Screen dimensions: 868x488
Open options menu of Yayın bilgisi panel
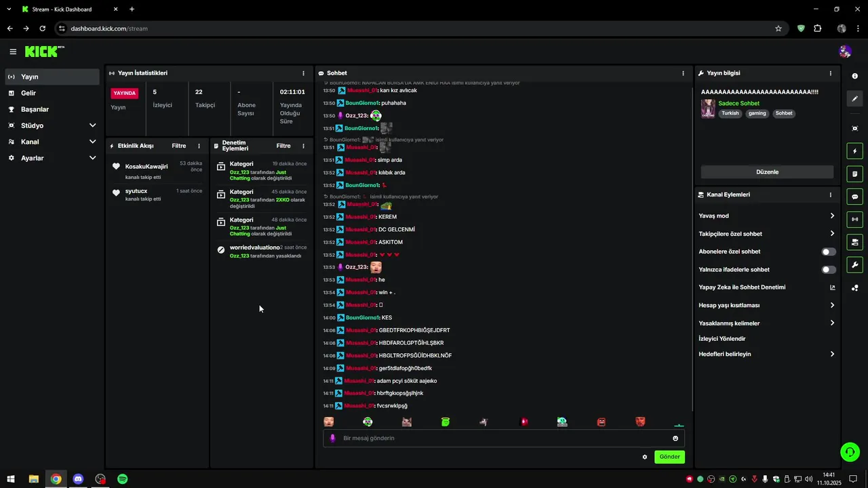point(831,73)
